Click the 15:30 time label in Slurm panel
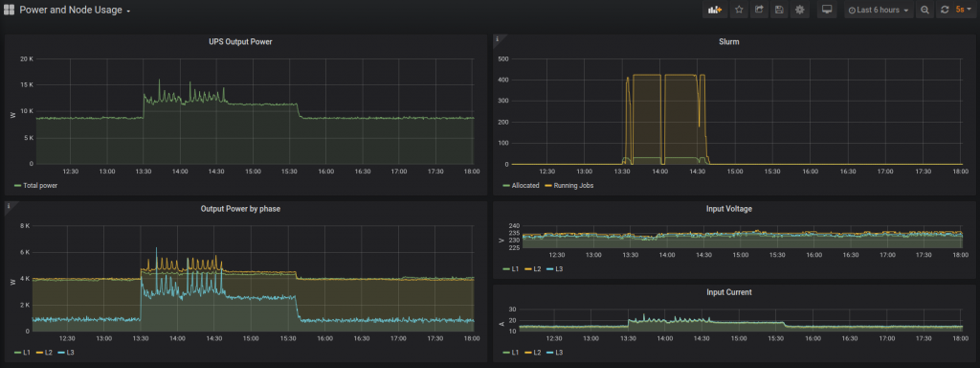Image resolution: width=980 pixels, height=368 pixels. point(772,172)
